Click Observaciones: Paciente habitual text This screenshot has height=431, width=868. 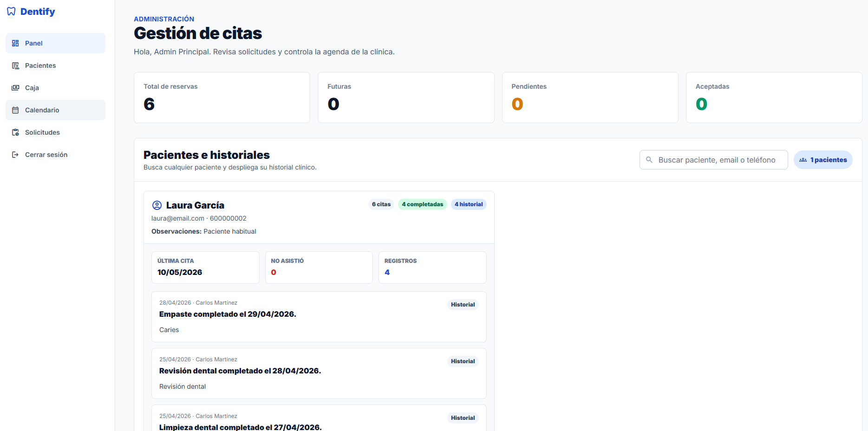point(203,231)
